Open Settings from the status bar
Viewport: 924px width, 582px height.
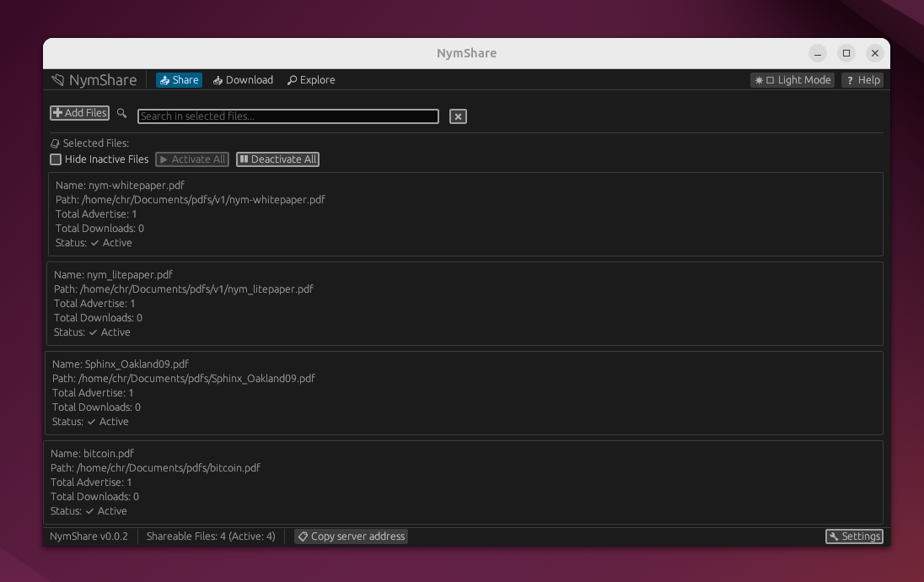pyautogui.click(x=854, y=536)
